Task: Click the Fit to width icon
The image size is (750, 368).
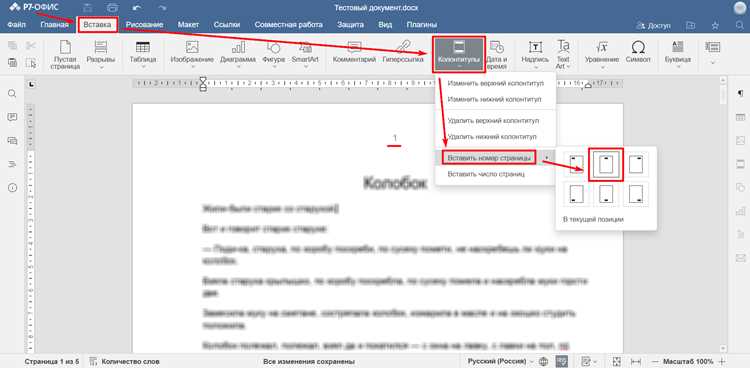Action: tap(636, 361)
